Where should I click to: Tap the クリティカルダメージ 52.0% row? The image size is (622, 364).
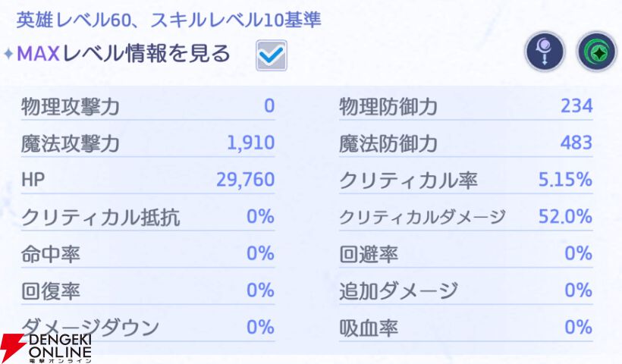pyautogui.click(x=466, y=217)
